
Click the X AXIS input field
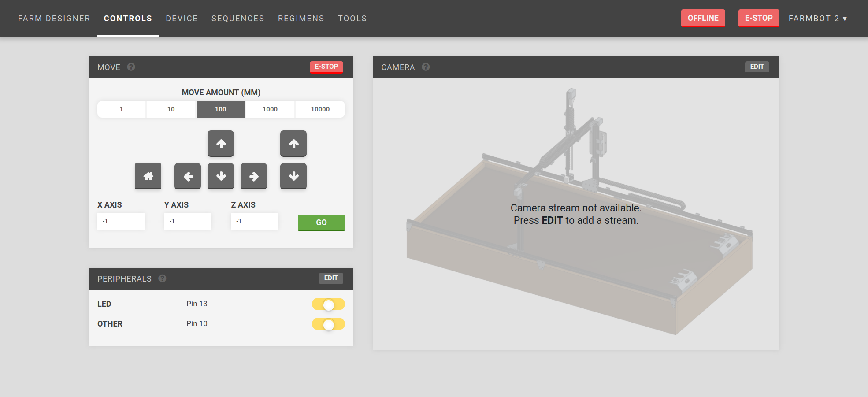pyautogui.click(x=121, y=221)
